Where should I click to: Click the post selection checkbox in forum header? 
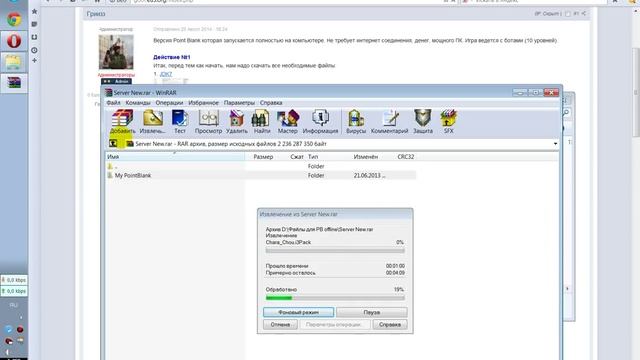point(568,14)
